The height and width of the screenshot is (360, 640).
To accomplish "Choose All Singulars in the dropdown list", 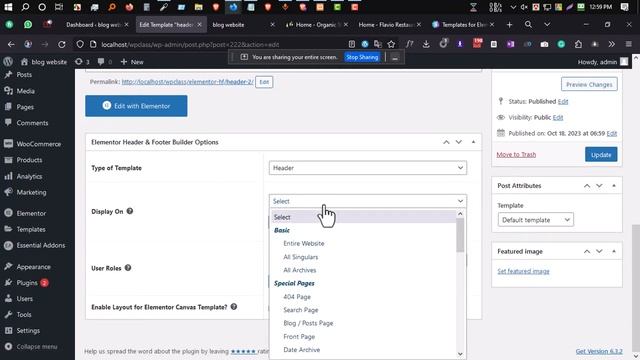I will 300,257.
